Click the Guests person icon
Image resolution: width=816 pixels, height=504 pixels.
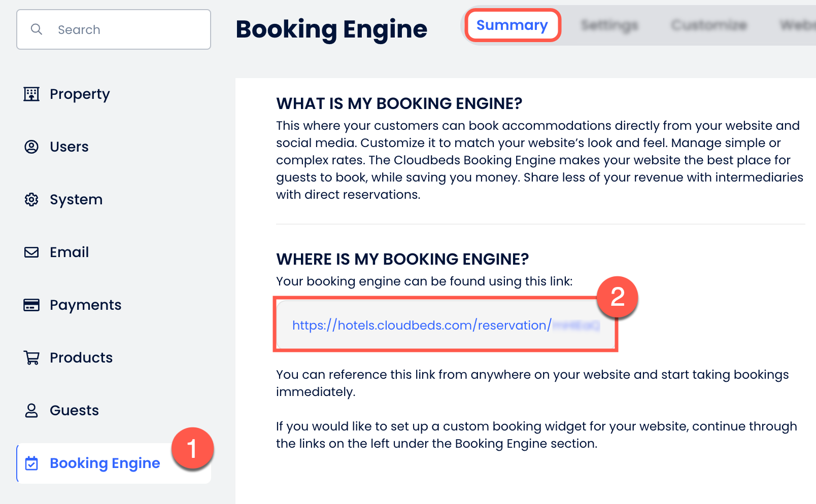click(31, 410)
